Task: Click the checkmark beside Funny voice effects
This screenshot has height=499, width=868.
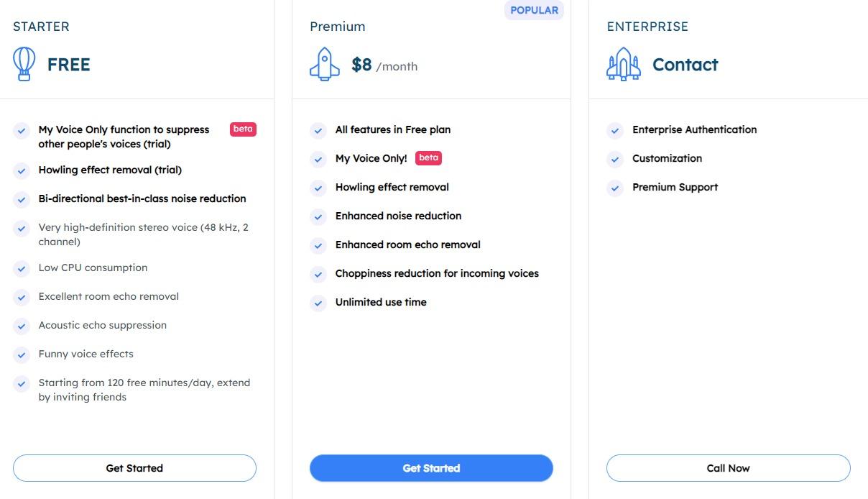Action: coord(22,354)
